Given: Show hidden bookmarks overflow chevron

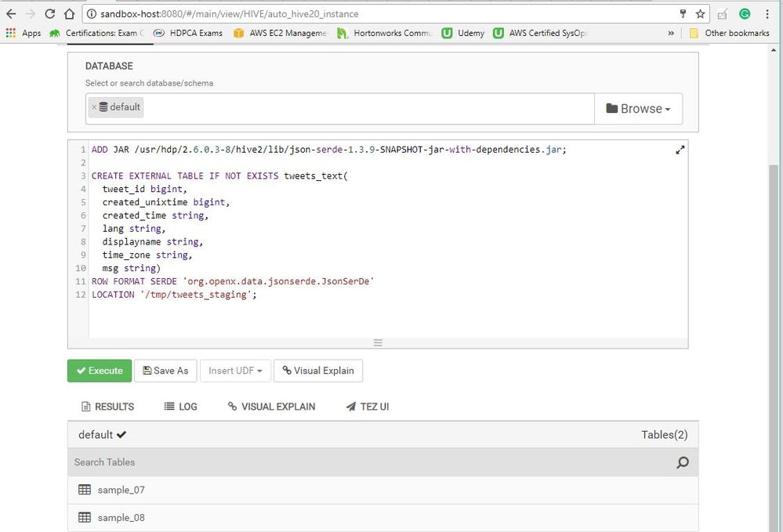Looking at the screenshot, I should pos(671,33).
